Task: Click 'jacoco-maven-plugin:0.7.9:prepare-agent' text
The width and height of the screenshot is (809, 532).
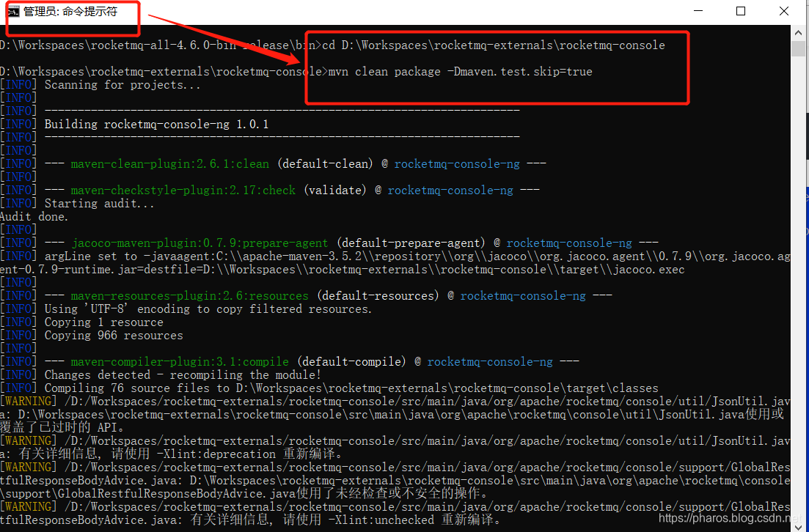Action: click(x=199, y=243)
